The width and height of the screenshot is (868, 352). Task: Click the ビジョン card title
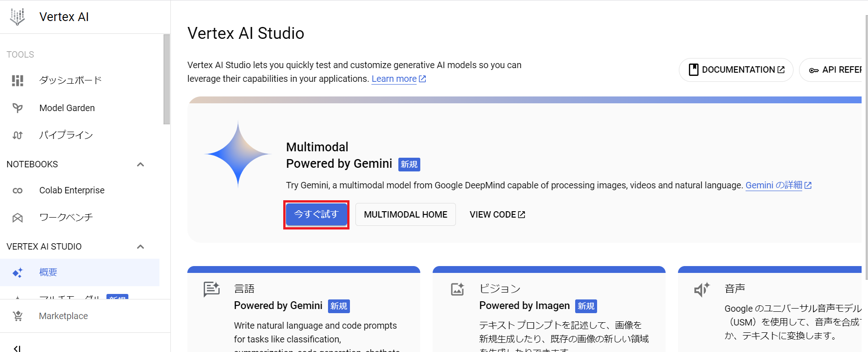500,288
